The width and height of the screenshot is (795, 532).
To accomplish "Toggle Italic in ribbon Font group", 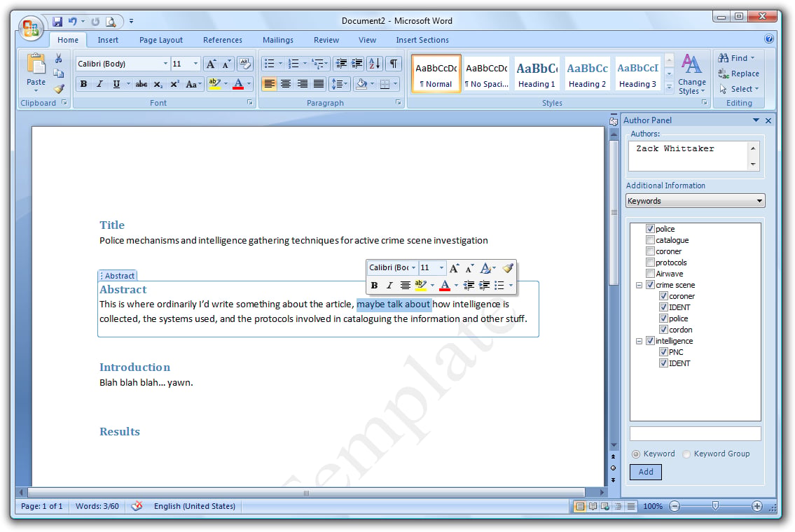I will coord(100,84).
